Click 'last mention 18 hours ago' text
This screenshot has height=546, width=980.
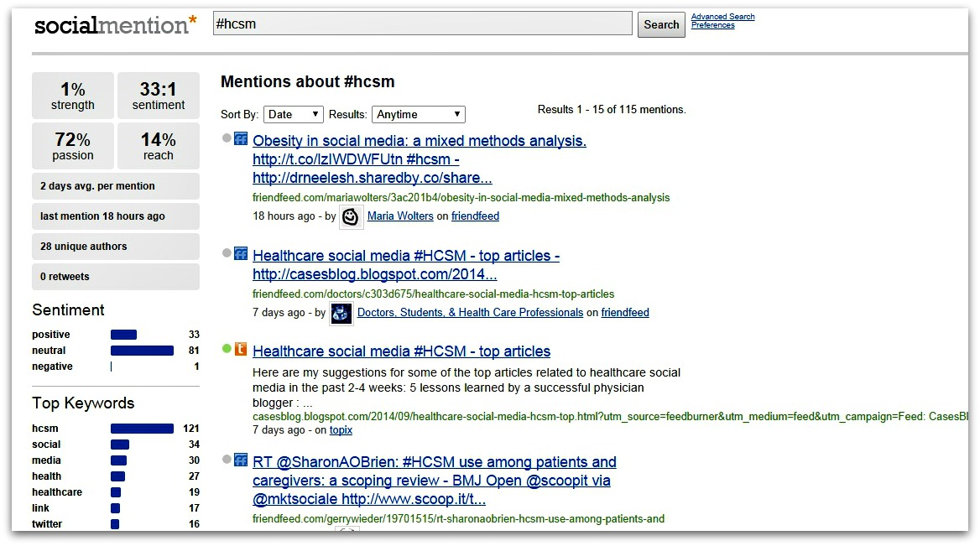(x=102, y=216)
